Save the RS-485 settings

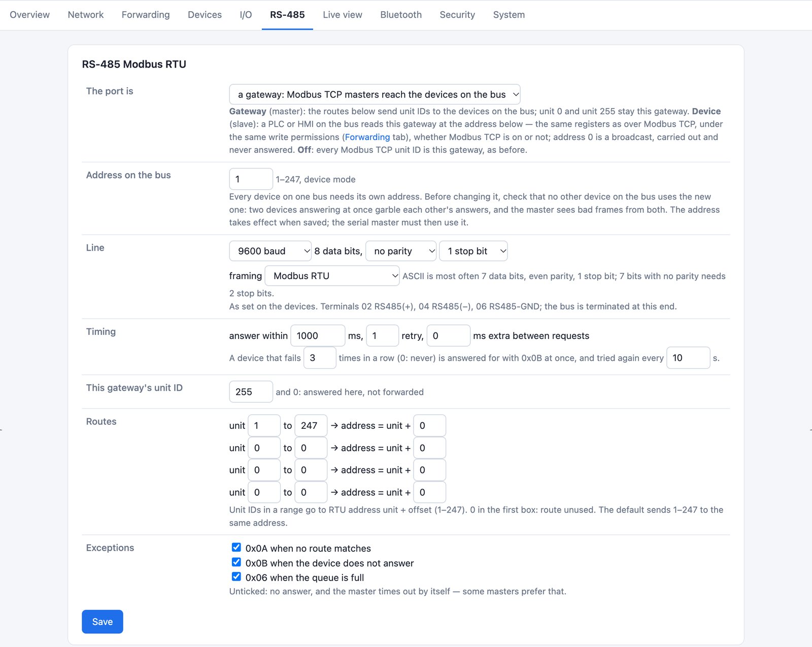point(103,622)
